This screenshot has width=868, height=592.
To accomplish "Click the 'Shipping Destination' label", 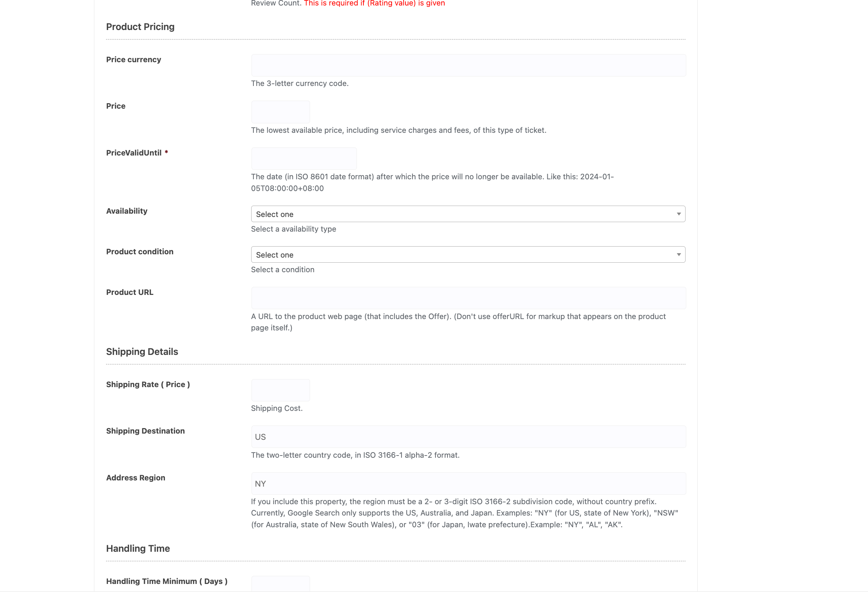I will tap(145, 431).
